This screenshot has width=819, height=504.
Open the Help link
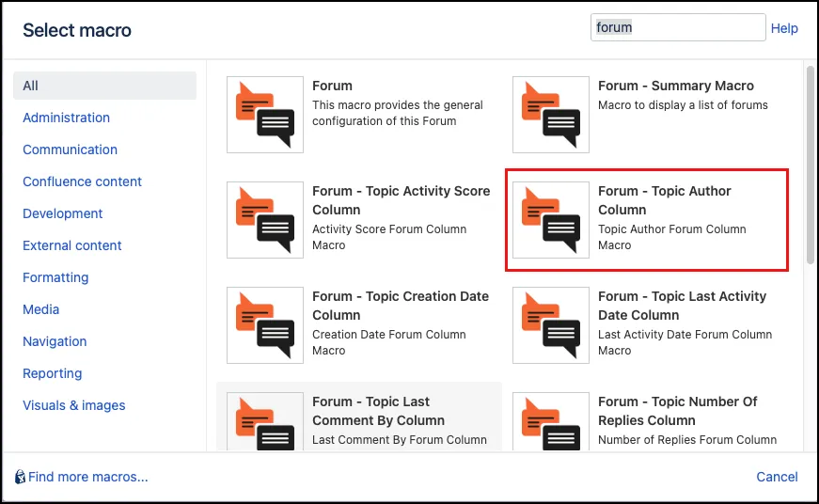click(784, 28)
